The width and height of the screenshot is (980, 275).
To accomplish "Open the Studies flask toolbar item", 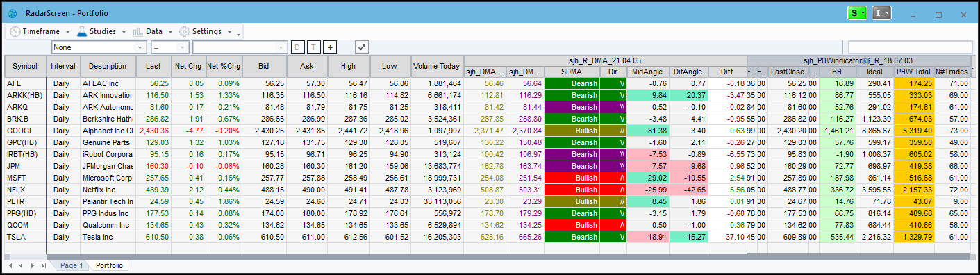I will coord(101,31).
